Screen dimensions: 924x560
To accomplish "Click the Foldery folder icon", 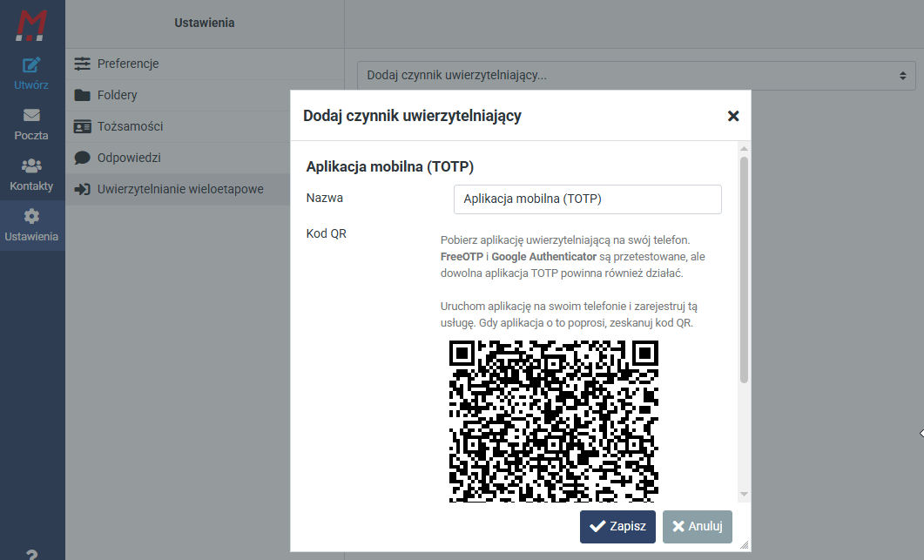I will tap(83, 95).
